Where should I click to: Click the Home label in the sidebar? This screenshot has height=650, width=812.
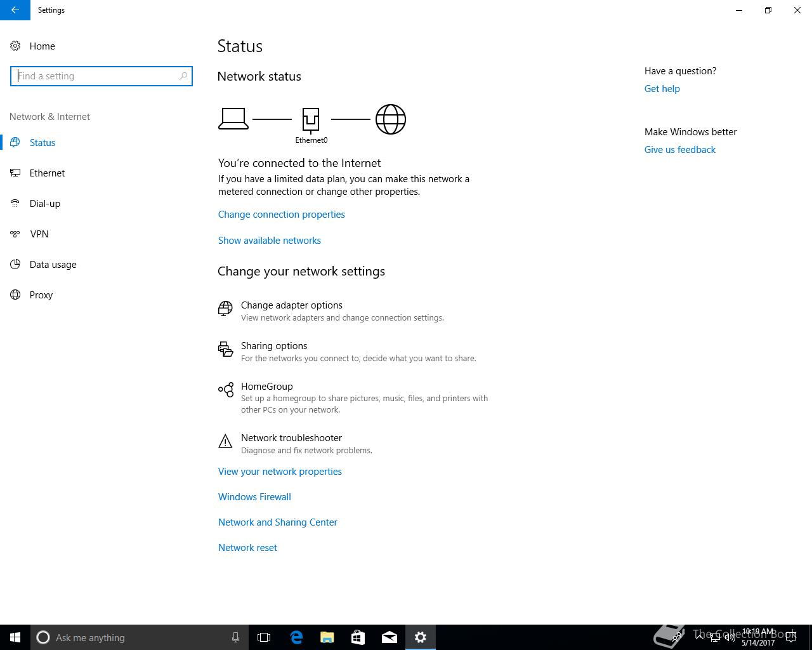click(43, 46)
